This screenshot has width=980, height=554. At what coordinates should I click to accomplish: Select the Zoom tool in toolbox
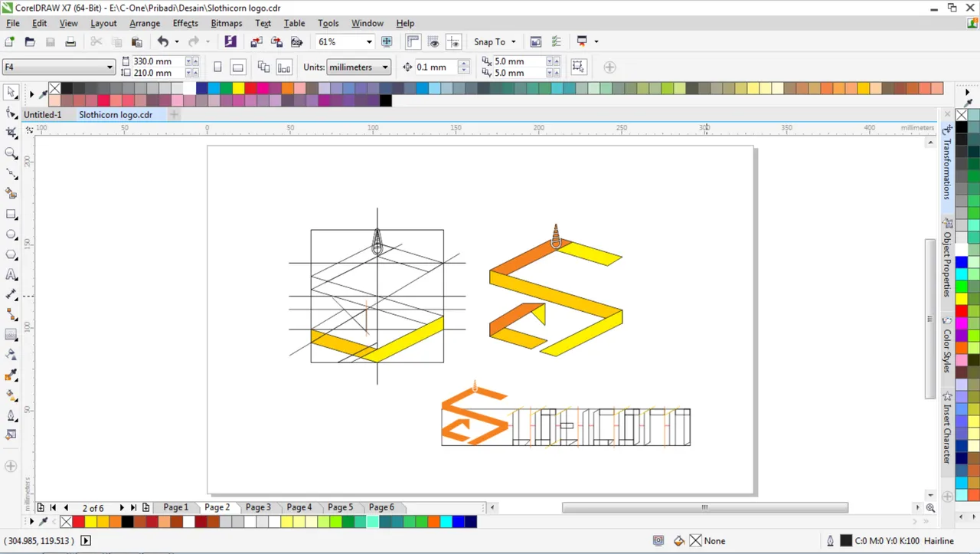11,153
